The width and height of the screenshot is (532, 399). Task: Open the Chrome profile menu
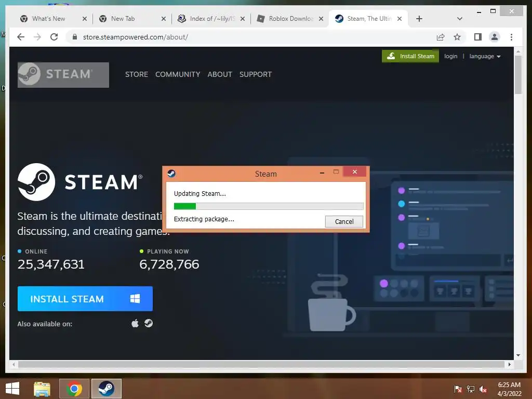pyautogui.click(x=495, y=37)
